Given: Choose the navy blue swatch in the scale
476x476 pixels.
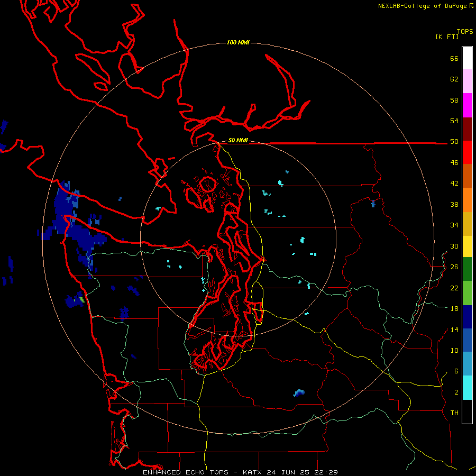Looking at the screenshot, I should click(467, 317).
